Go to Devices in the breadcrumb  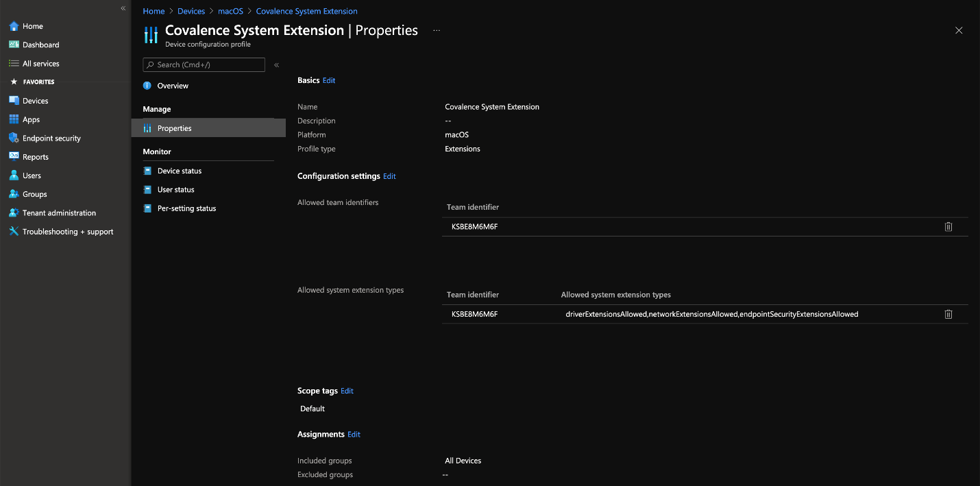tap(191, 11)
